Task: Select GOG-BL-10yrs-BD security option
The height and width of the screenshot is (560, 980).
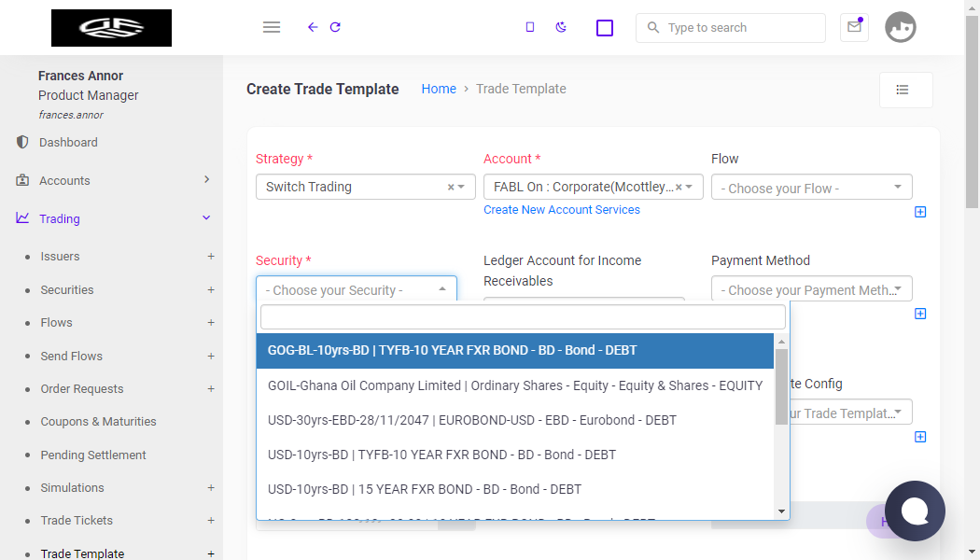Action: tap(515, 351)
